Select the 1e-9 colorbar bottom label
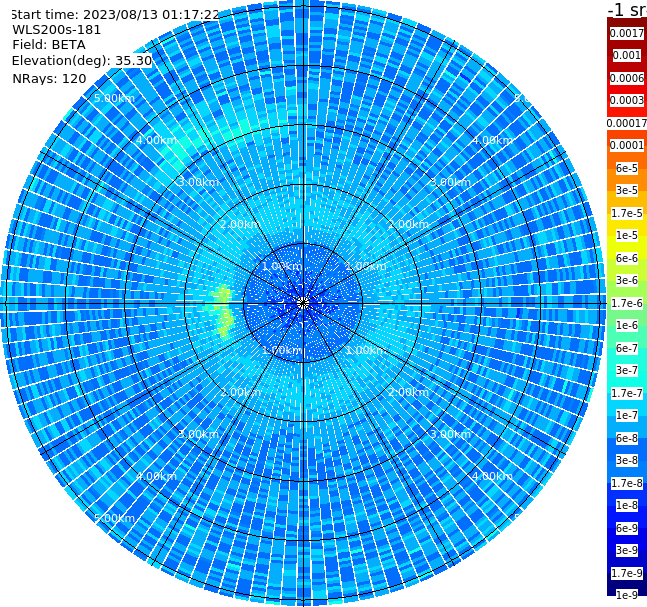The height and width of the screenshot is (607, 647). tap(627, 595)
